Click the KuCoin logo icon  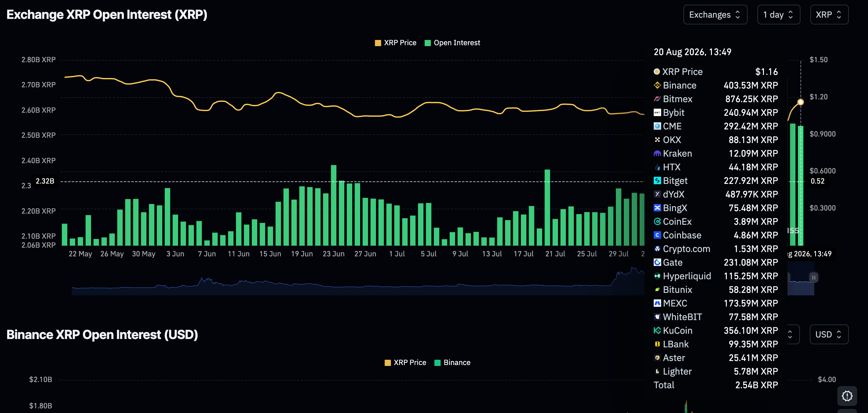(657, 331)
